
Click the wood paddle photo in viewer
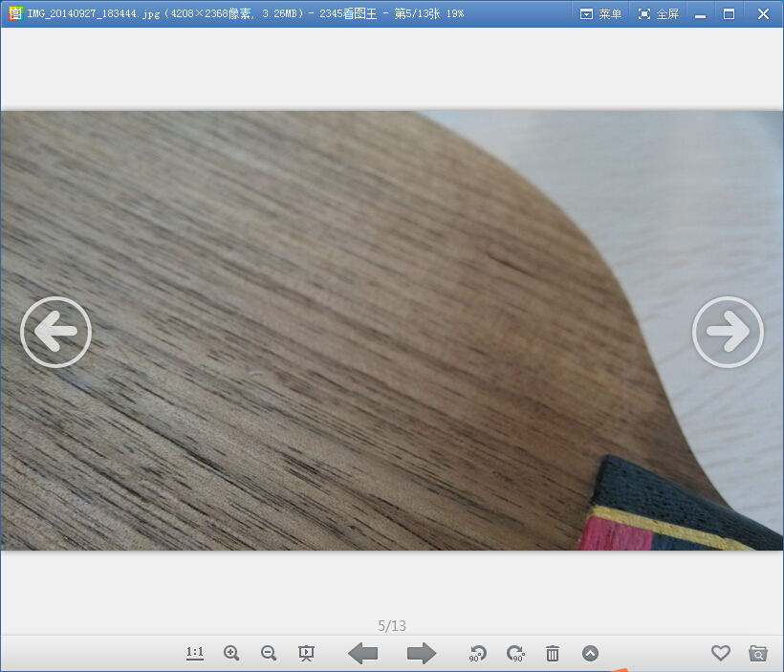tap(335, 325)
